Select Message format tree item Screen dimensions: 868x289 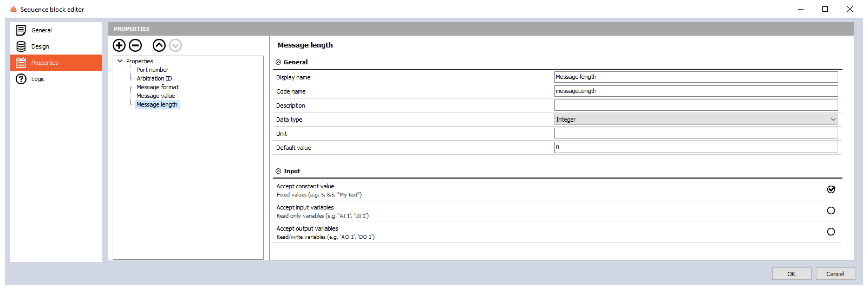coord(157,87)
